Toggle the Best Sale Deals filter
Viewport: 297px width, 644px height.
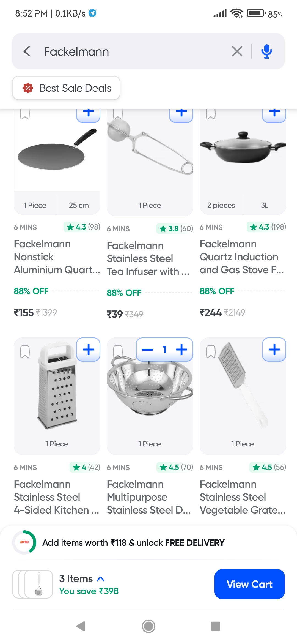coord(66,88)
